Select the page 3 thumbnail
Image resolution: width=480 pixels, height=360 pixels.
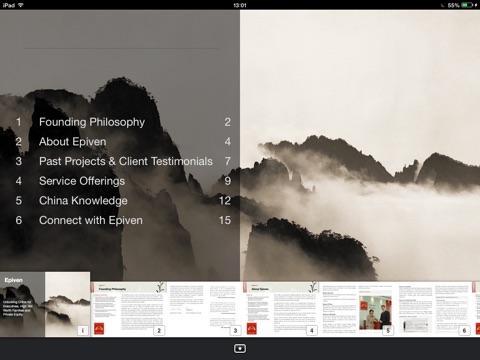205,309
